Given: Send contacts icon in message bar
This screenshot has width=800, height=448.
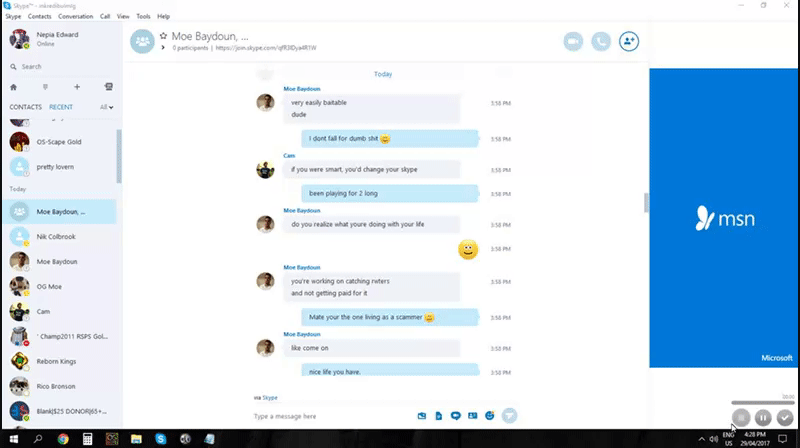Looking at the screenshot, I should point(473,416).
